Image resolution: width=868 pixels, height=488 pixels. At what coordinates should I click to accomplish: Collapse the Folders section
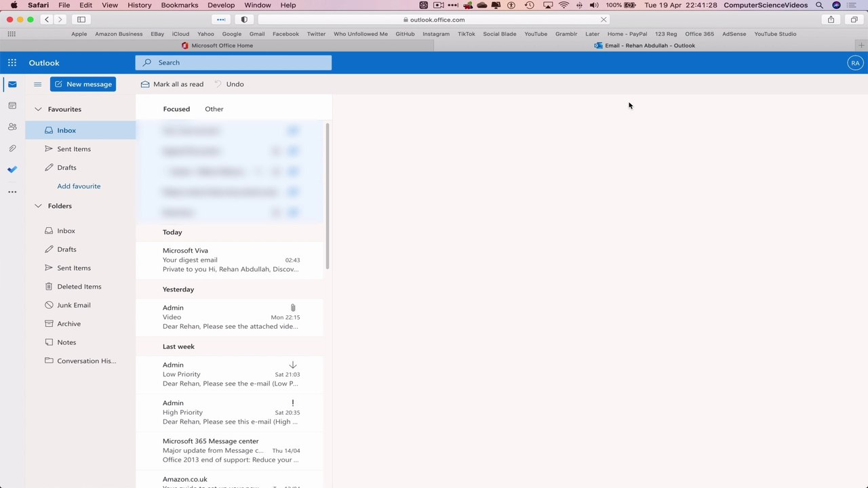(38, 206)
